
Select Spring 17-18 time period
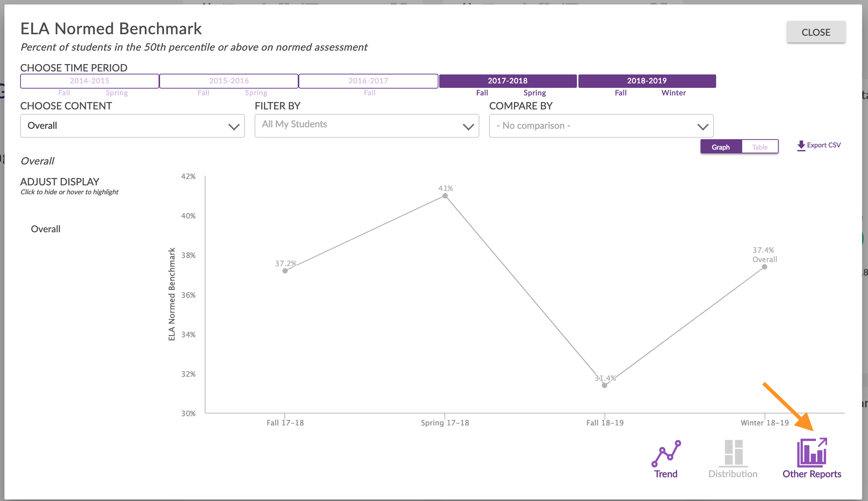[535, 92]
